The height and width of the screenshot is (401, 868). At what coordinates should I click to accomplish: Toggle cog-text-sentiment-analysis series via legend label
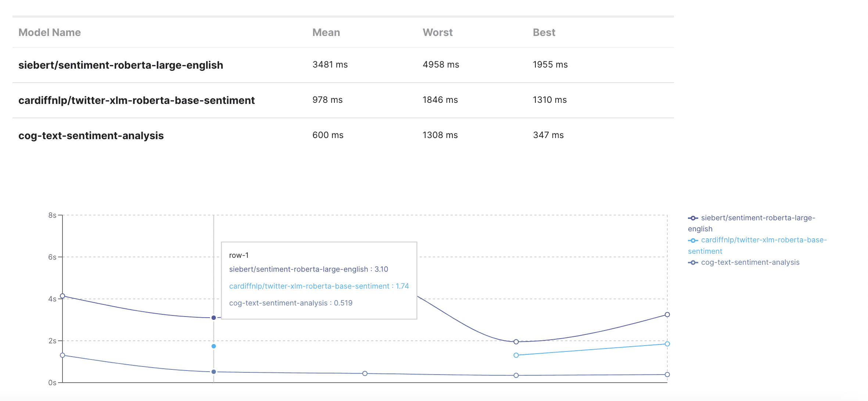[x=750, y=263]
